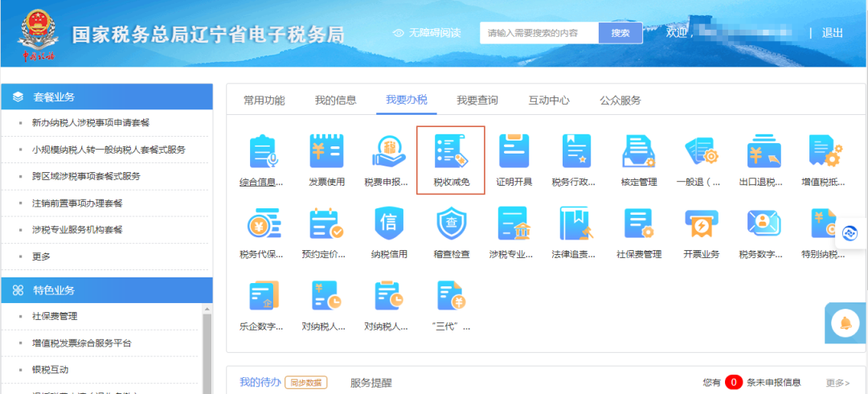Image resolution: width=868 pixels, height=394 pixels.
Task: Open the 税务代保 icon
Action: tap(263, 224)
